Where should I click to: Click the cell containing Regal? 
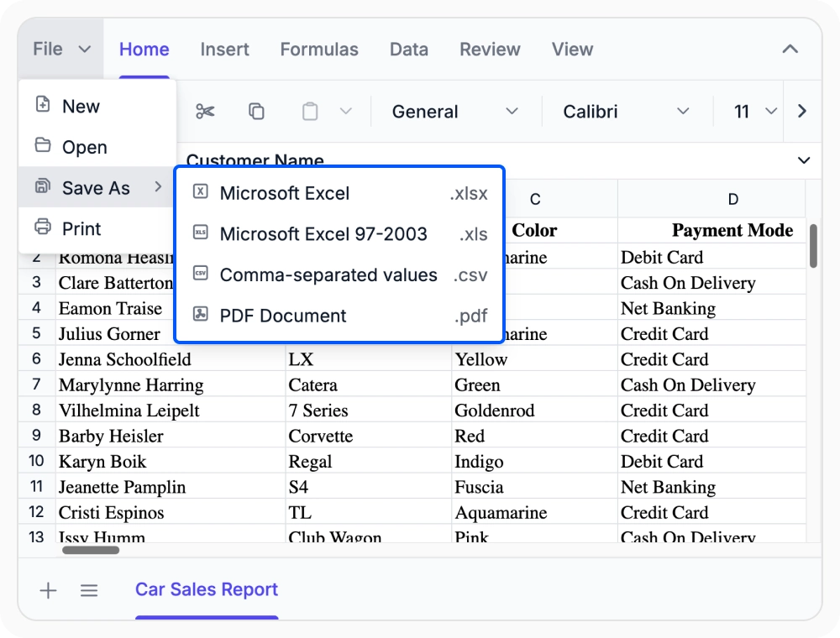369,462
